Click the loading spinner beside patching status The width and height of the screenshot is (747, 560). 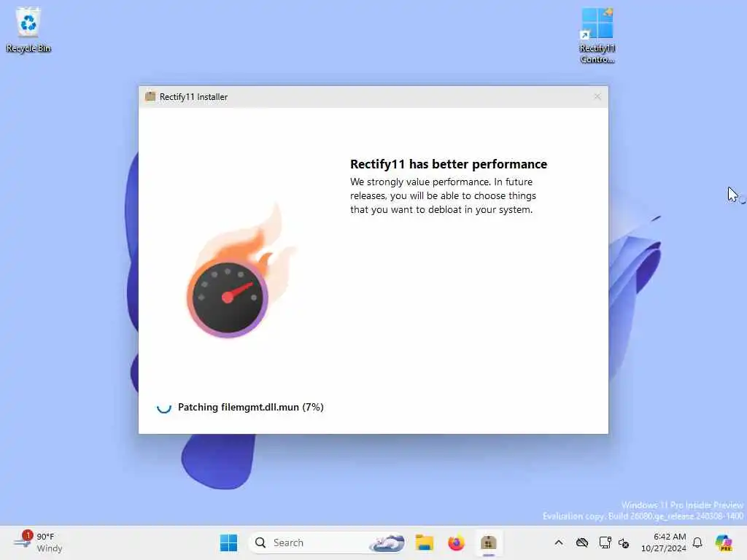coord(164,407)
